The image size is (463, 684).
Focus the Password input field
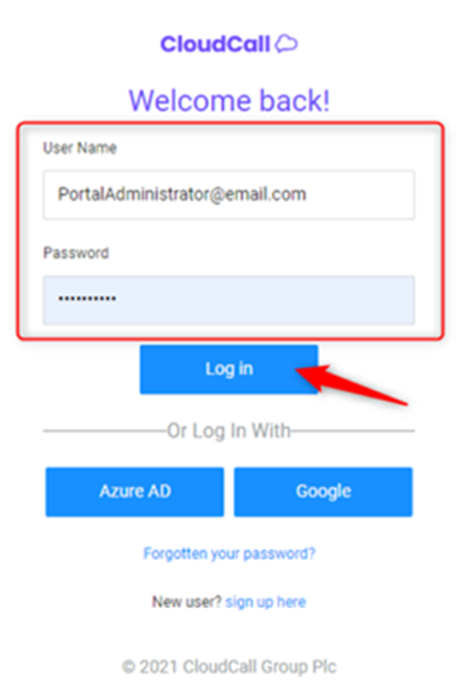(x=229, y=300)
